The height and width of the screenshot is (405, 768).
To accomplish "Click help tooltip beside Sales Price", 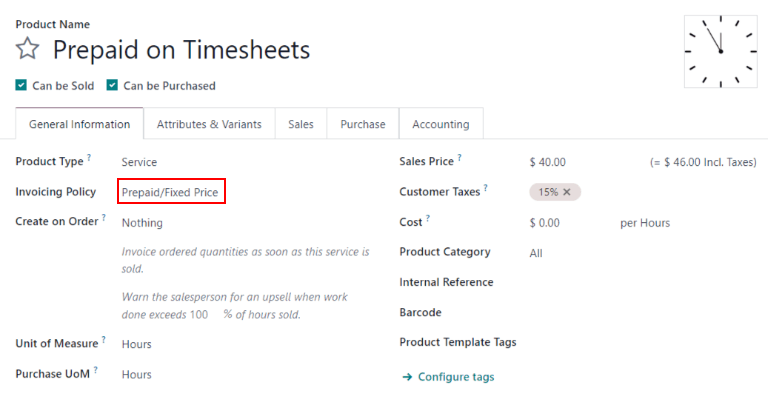I will 459,158.
